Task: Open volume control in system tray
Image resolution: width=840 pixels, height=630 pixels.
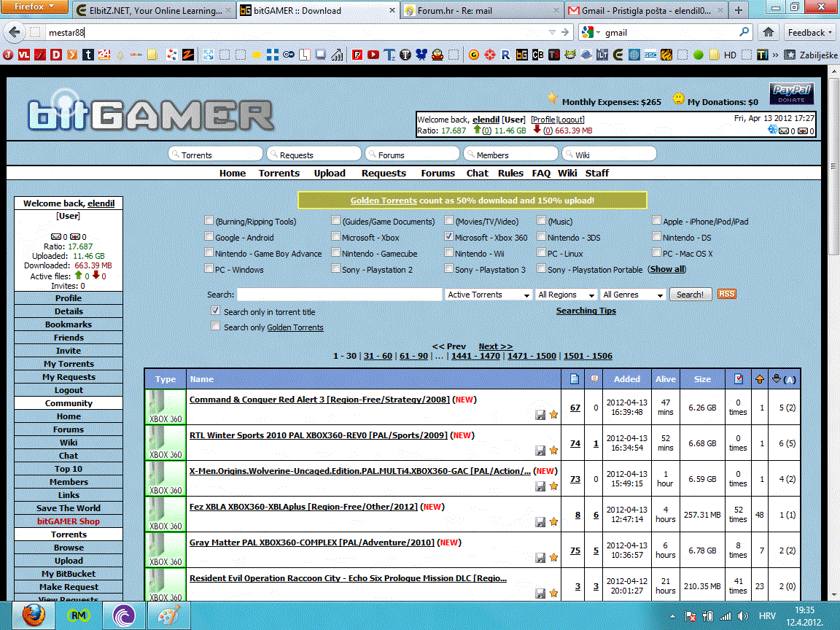Action: pyautogui.click(x=742, y=616)
